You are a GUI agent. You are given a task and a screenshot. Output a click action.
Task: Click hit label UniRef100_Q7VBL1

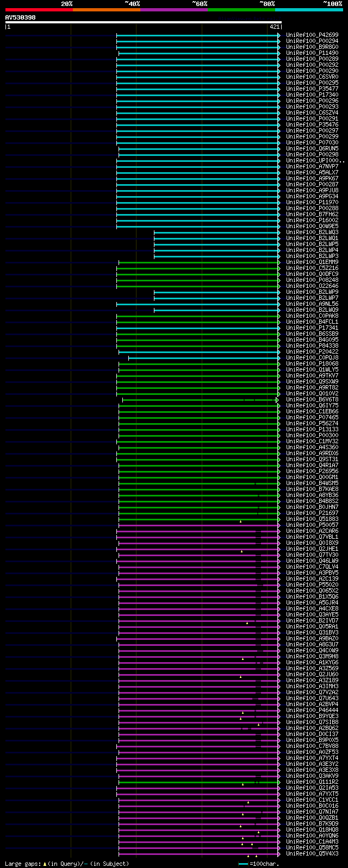(x=312, y=537)
